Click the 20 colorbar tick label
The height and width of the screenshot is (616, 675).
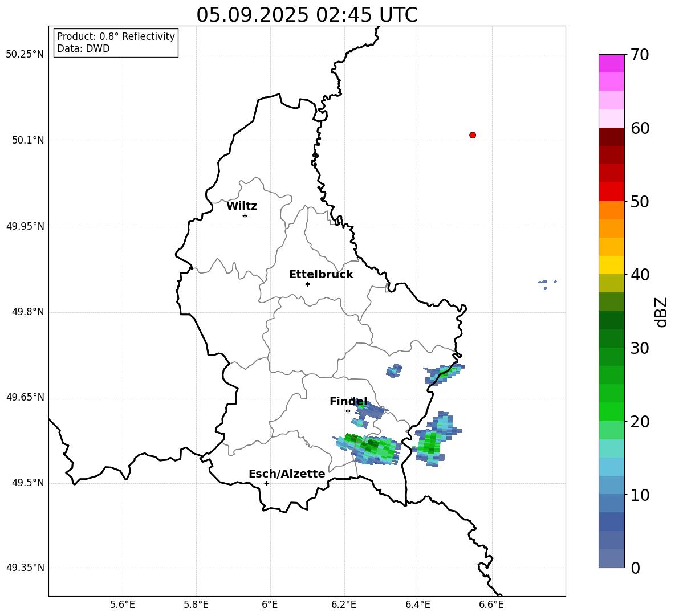(640, 422)
